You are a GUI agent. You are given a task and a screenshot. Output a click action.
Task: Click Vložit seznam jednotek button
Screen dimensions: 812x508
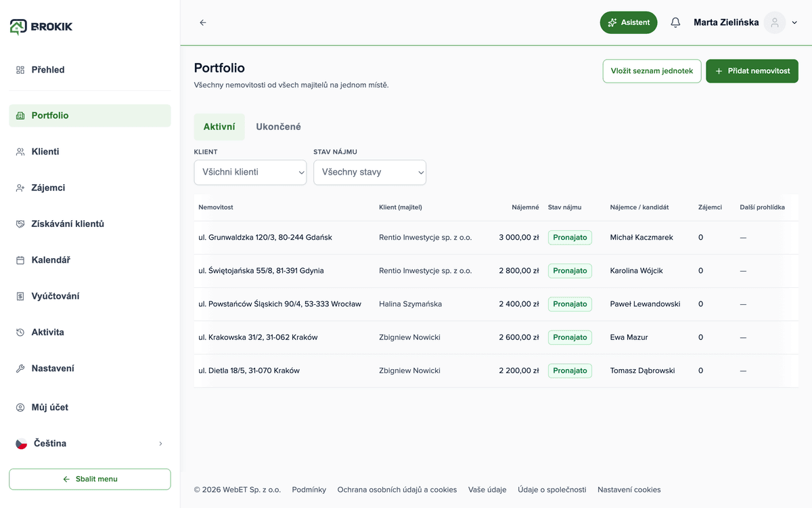(x=652, y=71)
